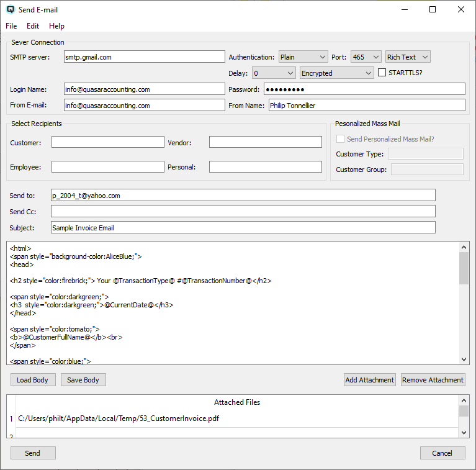This screenshot has height=470, width=476.
Task: Select the 53_CustomerInvoice.pdf attachment row
Action: 237,418
